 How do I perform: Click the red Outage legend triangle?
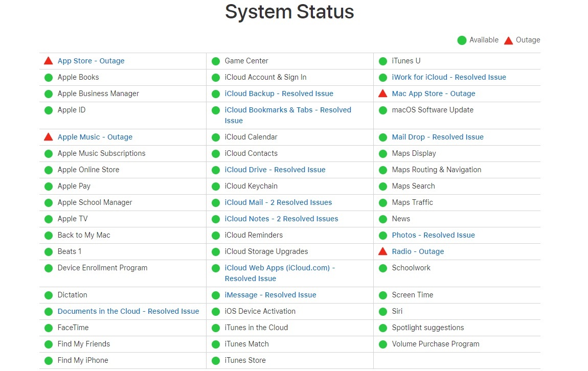pyautogui.click(x=509, y=40)
